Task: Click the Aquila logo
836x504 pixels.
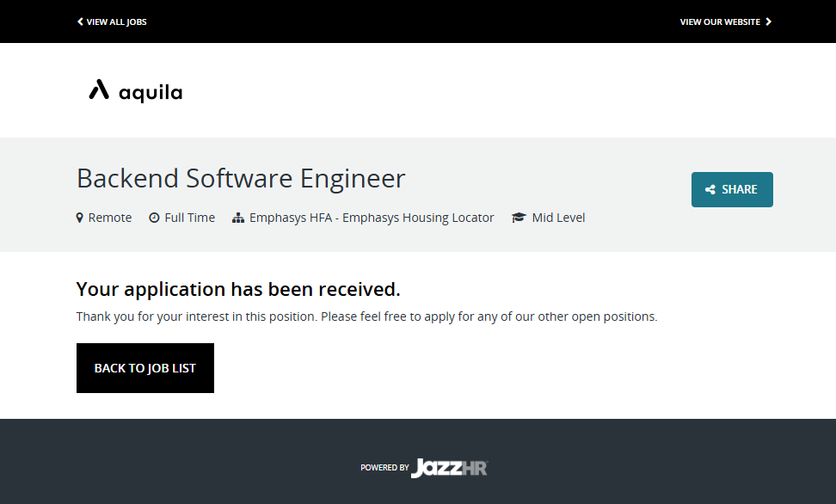Action: [x=136, y=90]
